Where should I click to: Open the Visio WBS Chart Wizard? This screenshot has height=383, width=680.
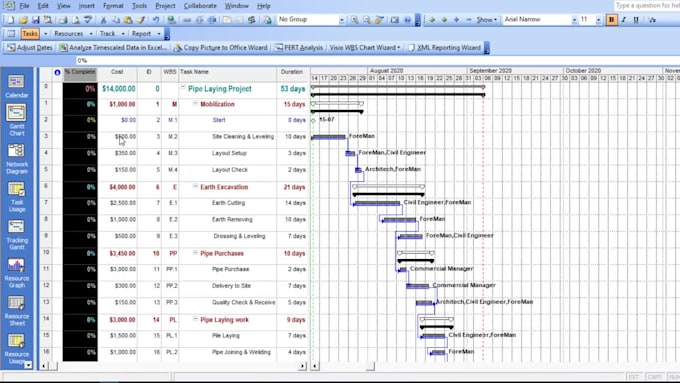point(364,48)
